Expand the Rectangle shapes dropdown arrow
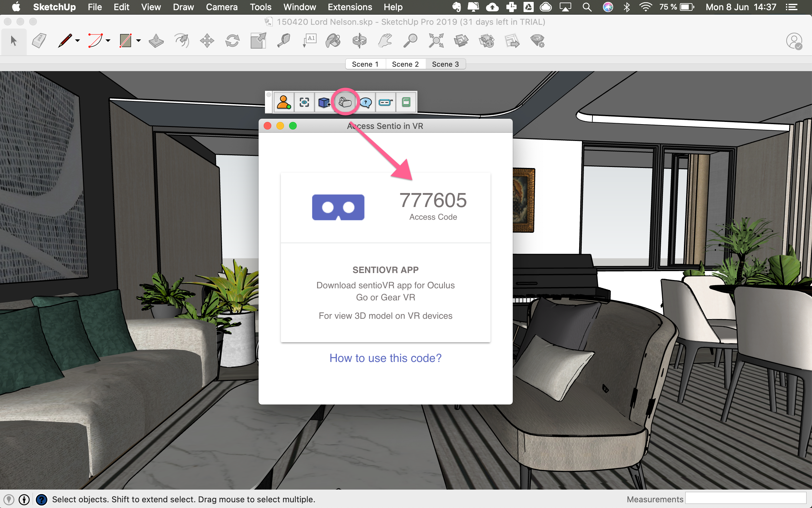The height and width of the screenshot is (508, 812). pos(139,41)
